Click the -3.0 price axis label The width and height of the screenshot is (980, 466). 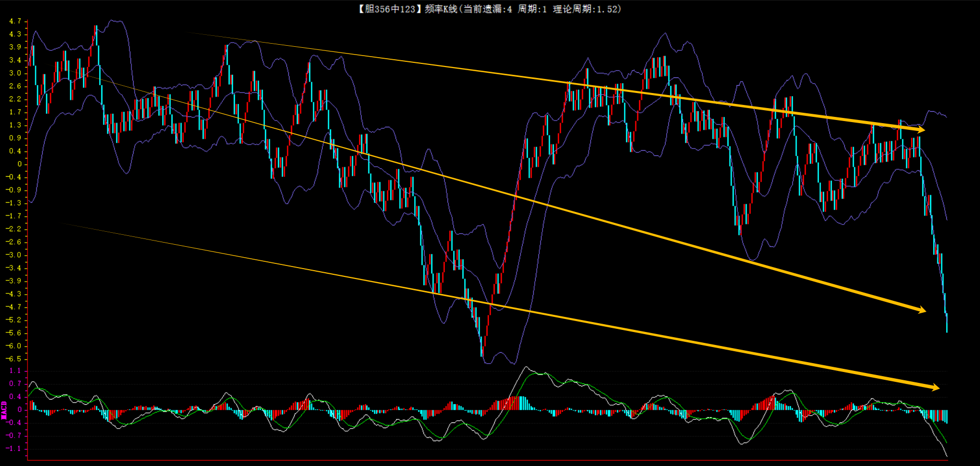pos(14,255)
